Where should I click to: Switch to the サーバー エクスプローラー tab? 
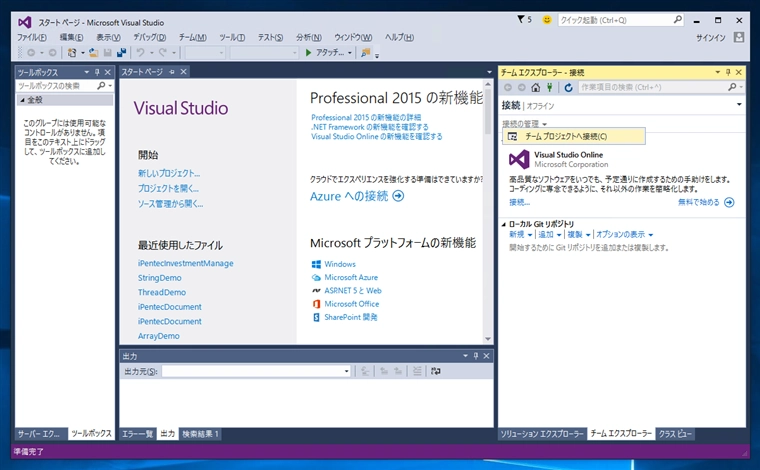[x=39, y=434]
